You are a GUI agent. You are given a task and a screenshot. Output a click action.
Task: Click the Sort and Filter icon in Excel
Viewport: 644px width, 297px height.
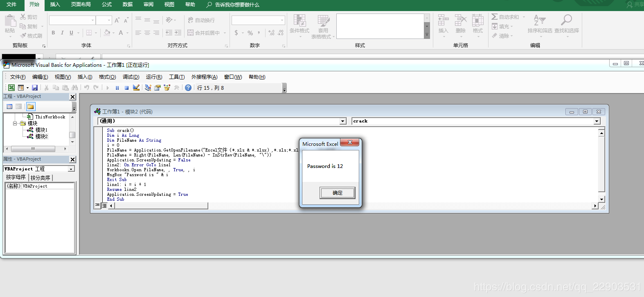[540, 20]
